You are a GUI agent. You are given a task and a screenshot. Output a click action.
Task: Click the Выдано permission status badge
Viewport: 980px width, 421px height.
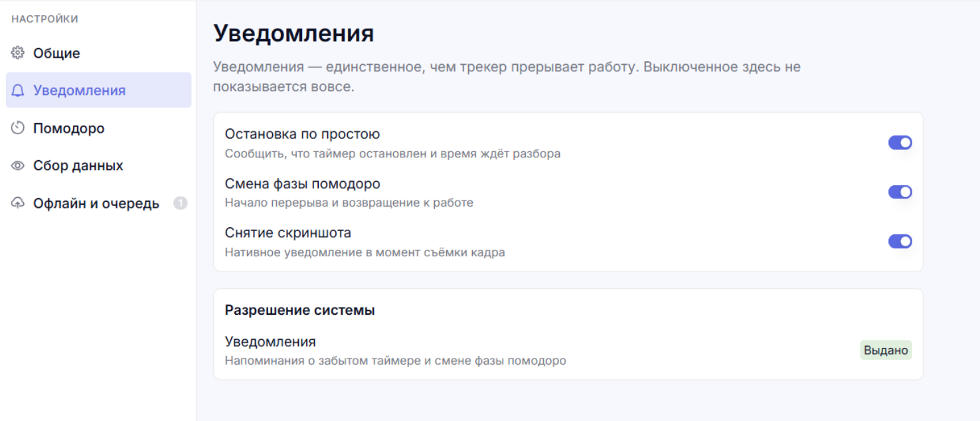tap(886, 350)
